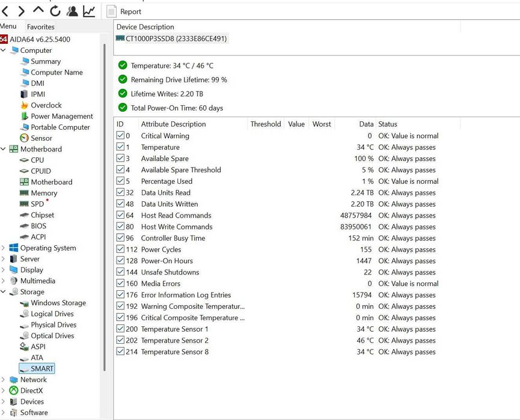This screenshot has height=420, width=520.
Task: Collapse the Motherboard tree group
Action: (x=4, y=149)
